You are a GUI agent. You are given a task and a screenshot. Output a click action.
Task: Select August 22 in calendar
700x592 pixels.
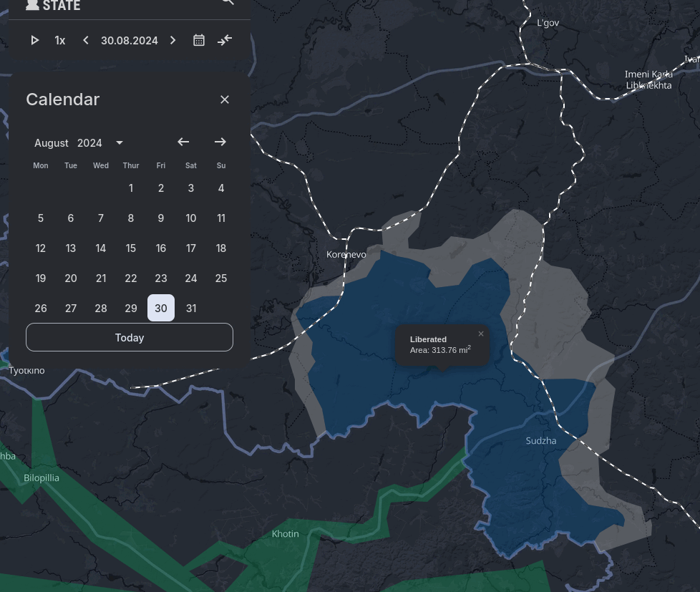click(131, 278)
